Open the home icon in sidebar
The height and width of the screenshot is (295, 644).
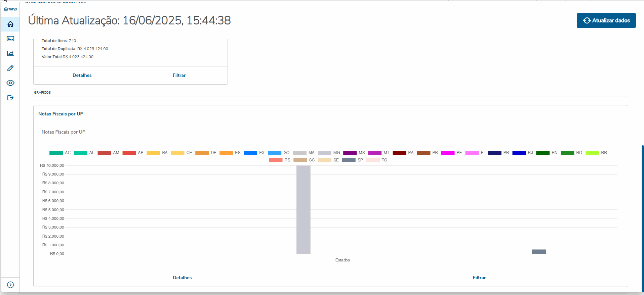pos(10,24)
